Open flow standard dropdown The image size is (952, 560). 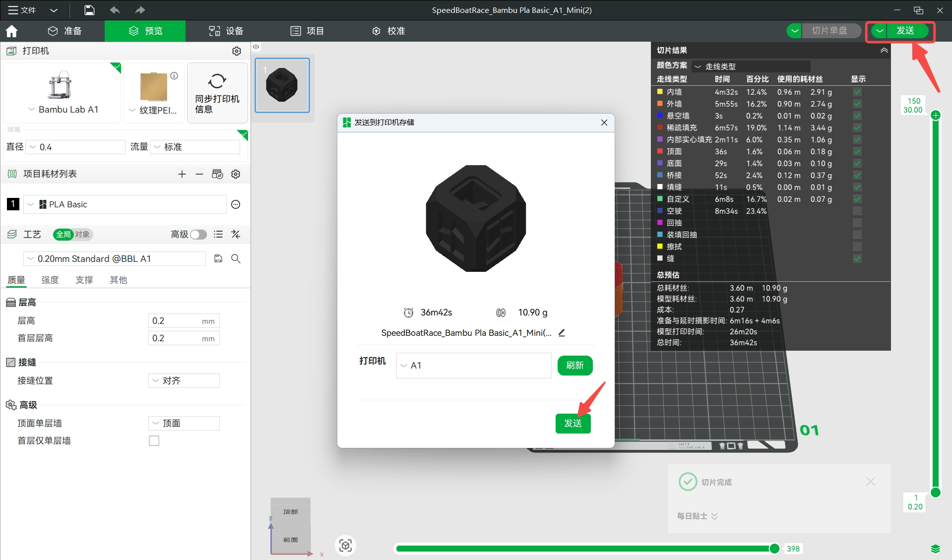pos(195,147)
